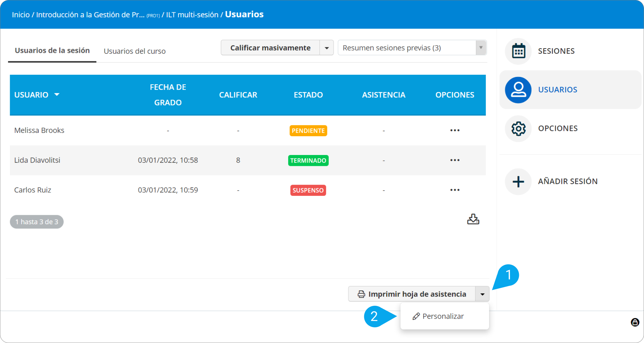Click the Calificar masivamente button
644x343 pixels.
270,48
